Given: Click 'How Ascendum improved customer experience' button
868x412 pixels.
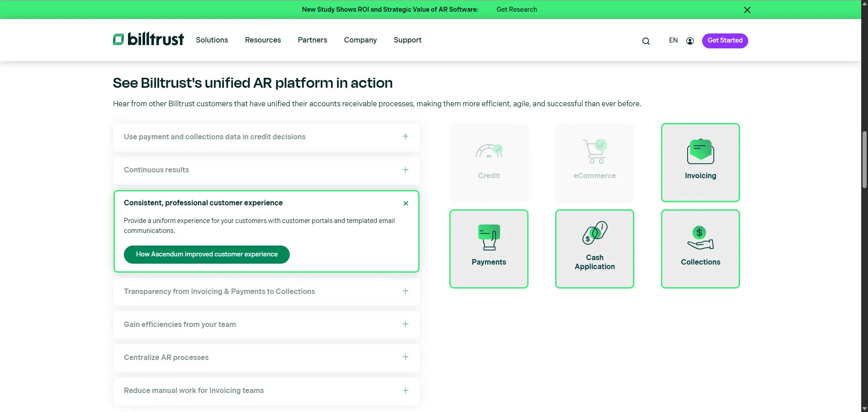Looking at the screenshot, I should (207, 254).
